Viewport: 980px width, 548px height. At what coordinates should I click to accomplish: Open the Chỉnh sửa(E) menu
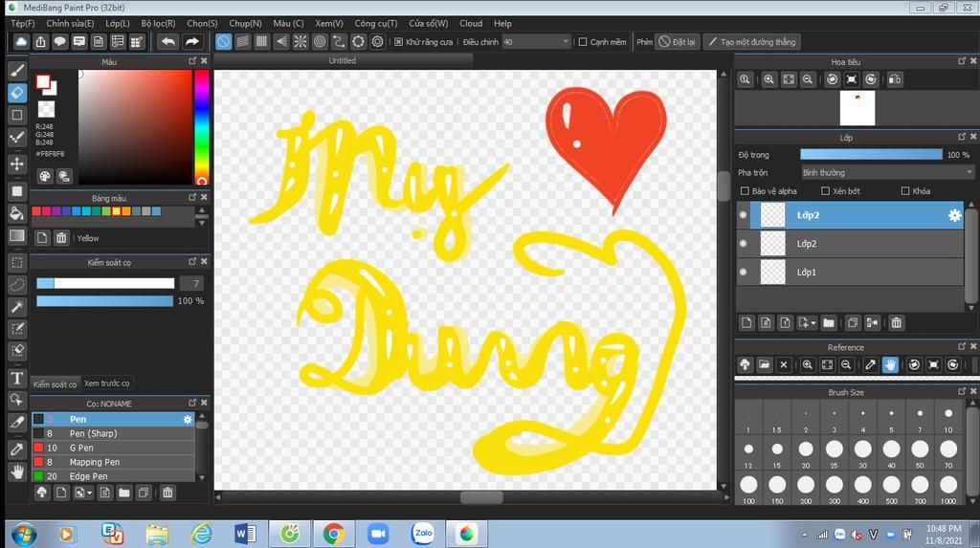point(70,23)
